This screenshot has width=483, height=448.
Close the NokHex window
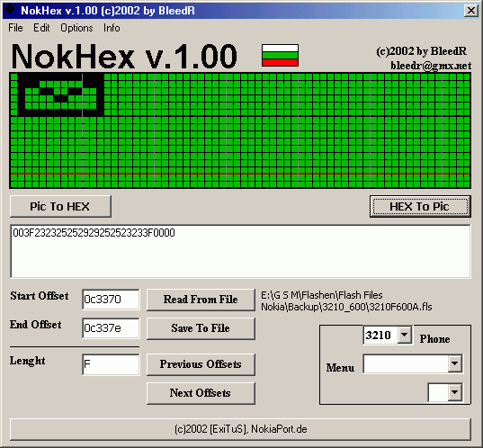click(471, 11)
